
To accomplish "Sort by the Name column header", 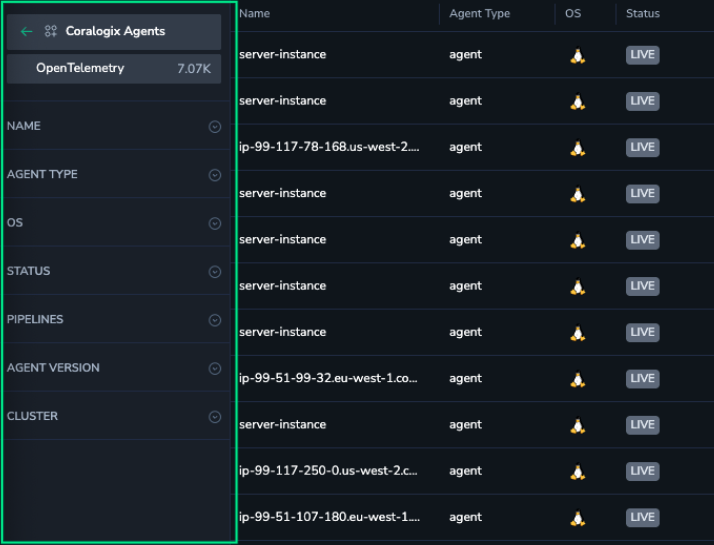I will (255, 14).
